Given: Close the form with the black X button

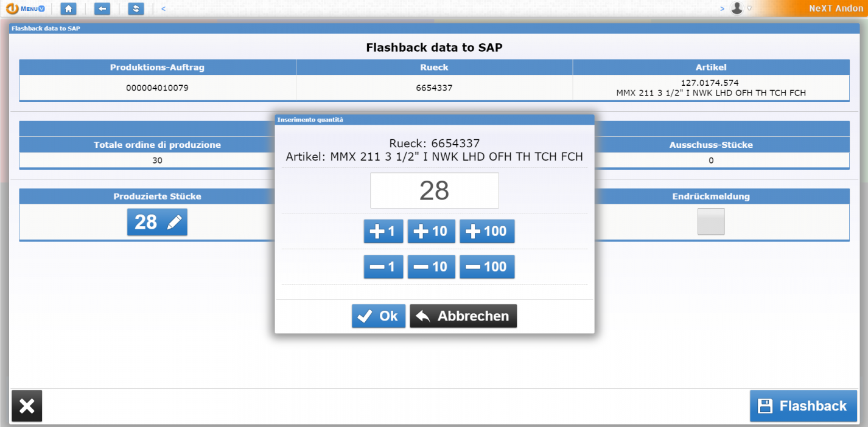Looking at the screenshot, I should coord(27,406).
